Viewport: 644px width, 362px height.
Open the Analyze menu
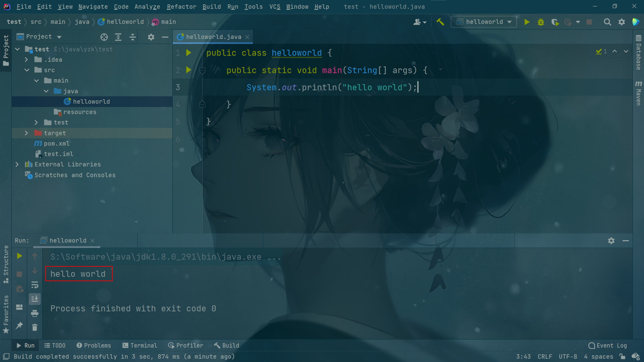147,7
